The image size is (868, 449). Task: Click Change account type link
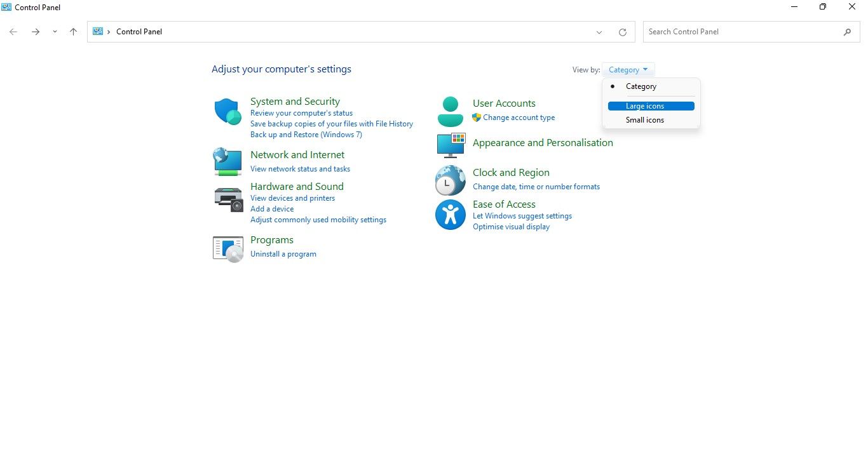point(519,117)
